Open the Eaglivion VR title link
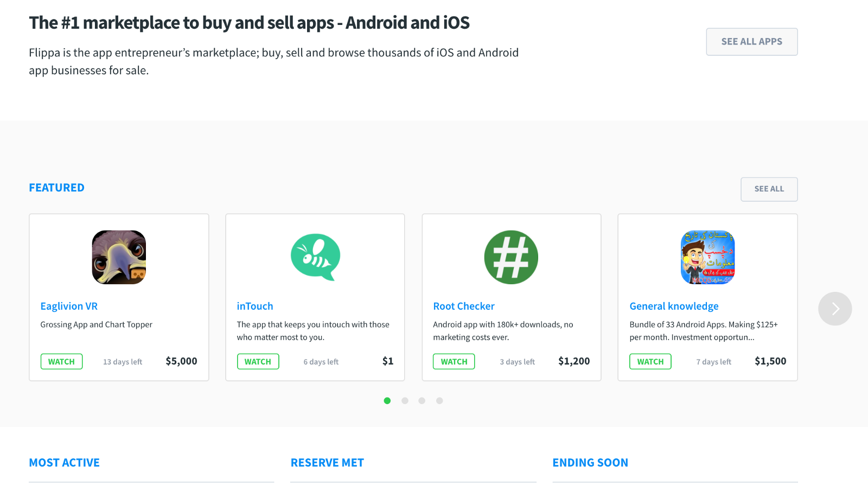Screen dimensions: 868x485 click(x=69, y=307)
